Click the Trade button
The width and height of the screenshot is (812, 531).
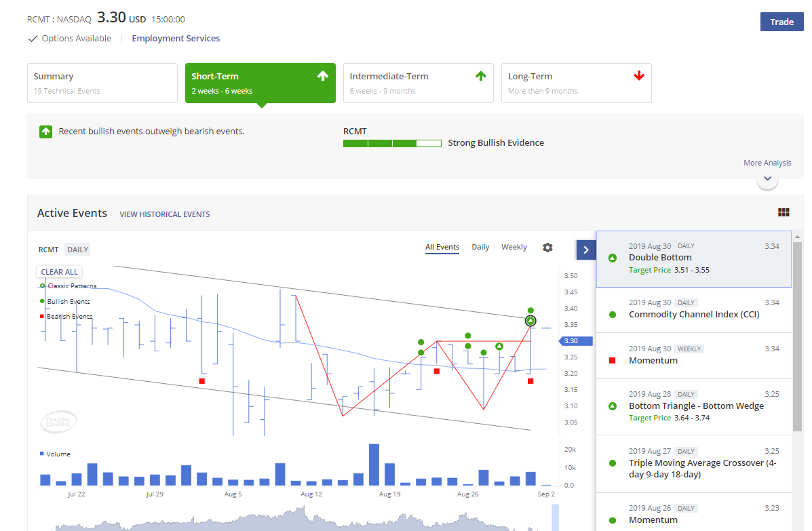781,22
